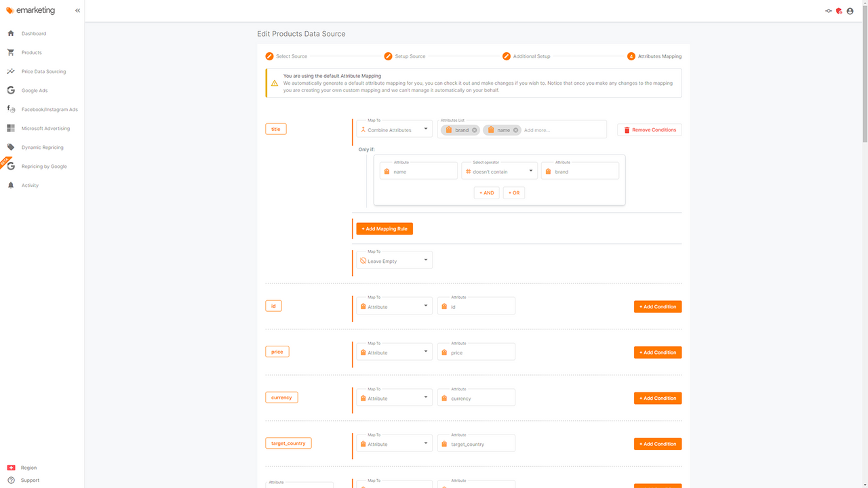Click the user account icon top right
Screen dimensions: 868x488
(x=850, y=11)
